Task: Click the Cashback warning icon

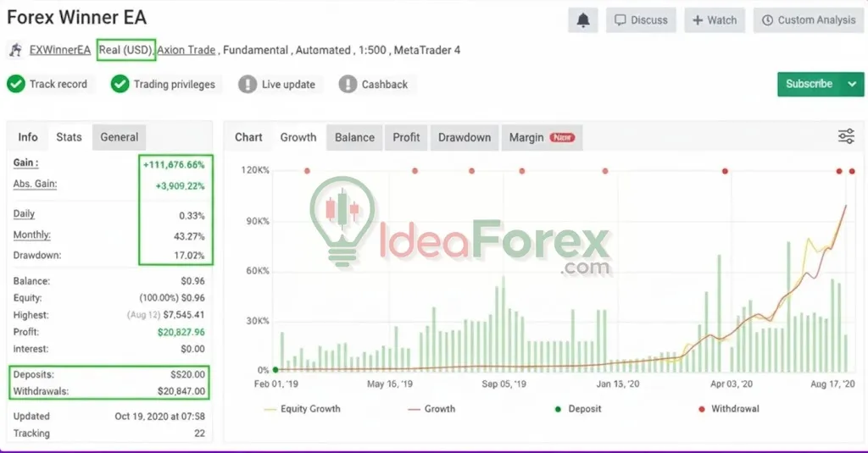Action: (x=348, y=84)
